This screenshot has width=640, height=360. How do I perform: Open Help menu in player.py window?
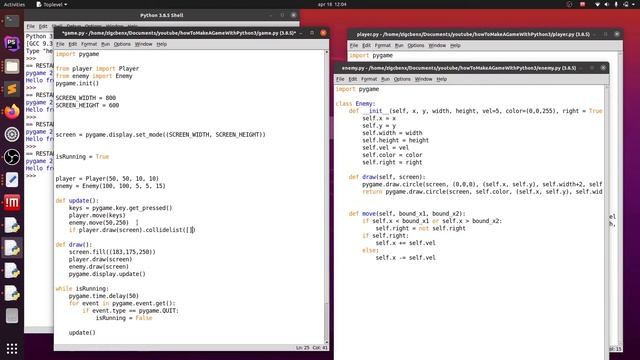[456, 46]
